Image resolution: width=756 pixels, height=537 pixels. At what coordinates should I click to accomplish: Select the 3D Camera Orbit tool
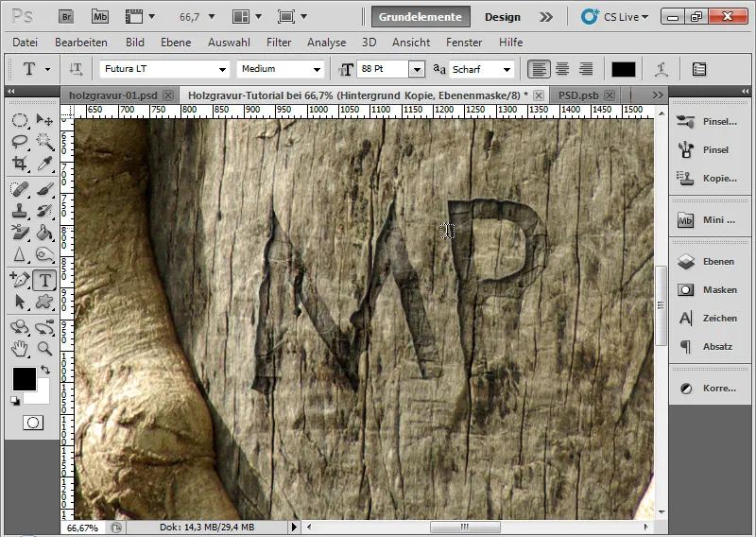click(44, 326)
